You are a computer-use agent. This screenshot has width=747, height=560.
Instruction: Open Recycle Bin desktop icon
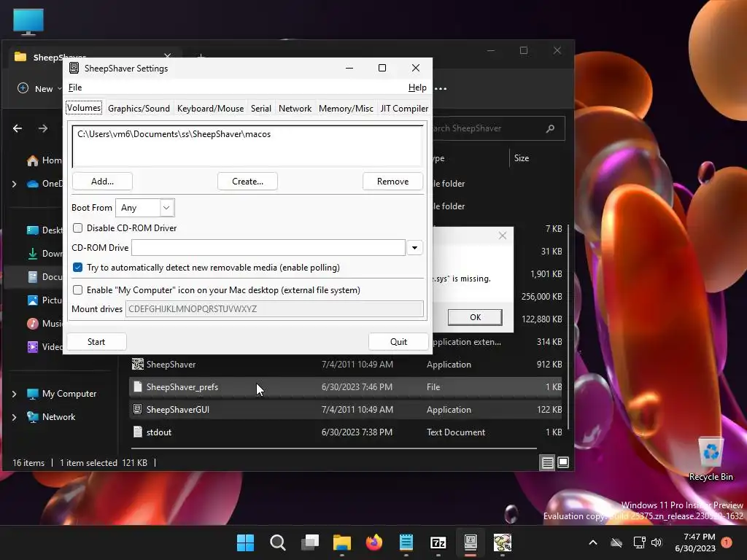tap(711, 459)
